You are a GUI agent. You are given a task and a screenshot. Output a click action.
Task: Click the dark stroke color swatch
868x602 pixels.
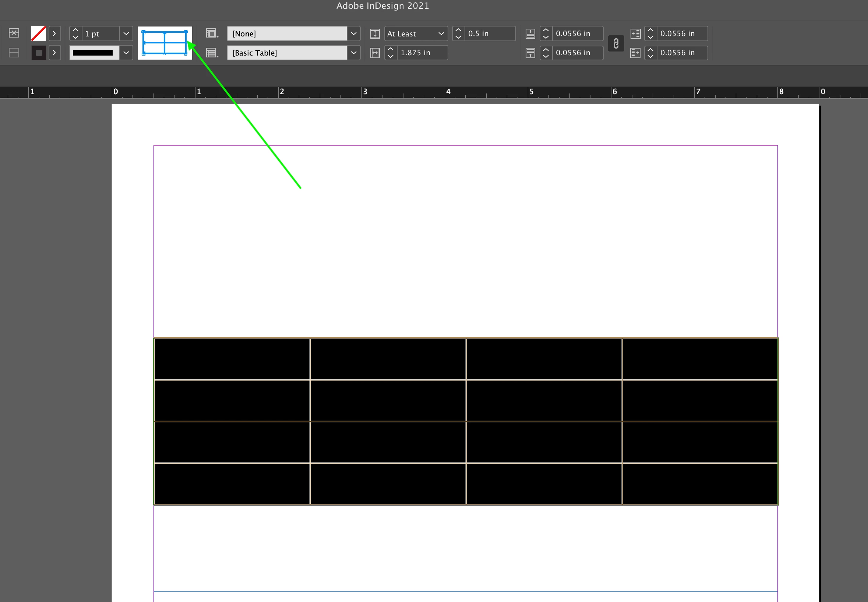(39, 53)
